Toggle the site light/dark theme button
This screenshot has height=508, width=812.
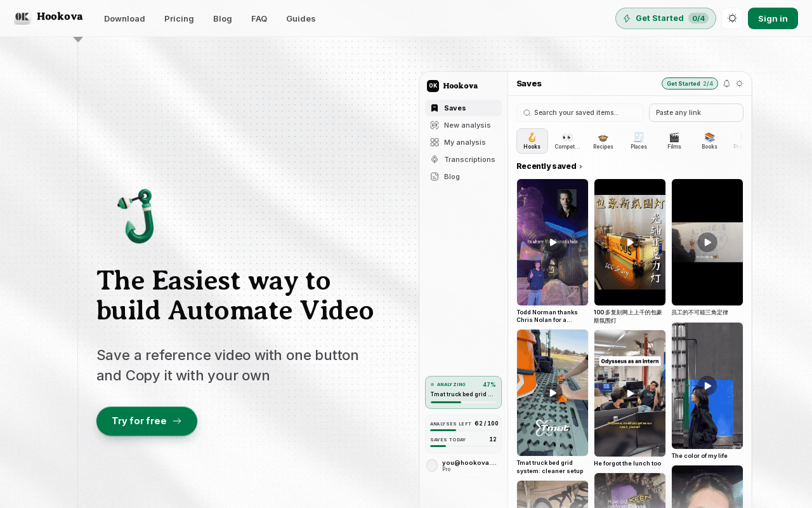[732, 18]
